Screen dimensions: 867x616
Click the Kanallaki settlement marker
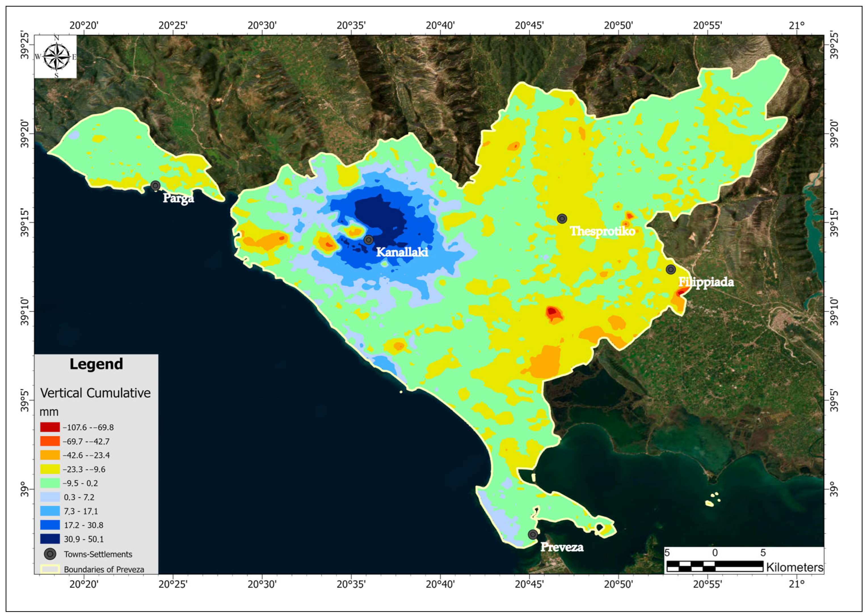[369, 240]
